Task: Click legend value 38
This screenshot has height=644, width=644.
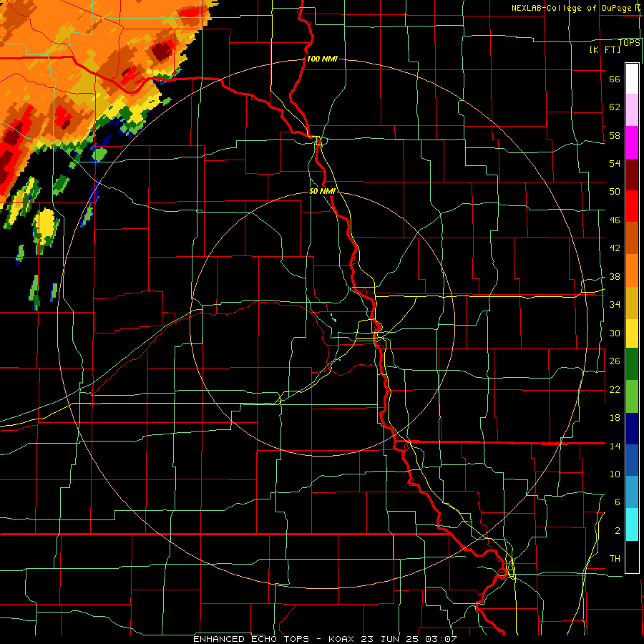Action: point(615,276)
